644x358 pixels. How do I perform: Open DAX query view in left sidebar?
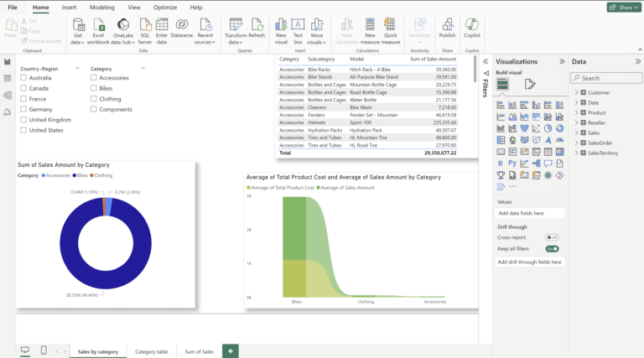8,112
